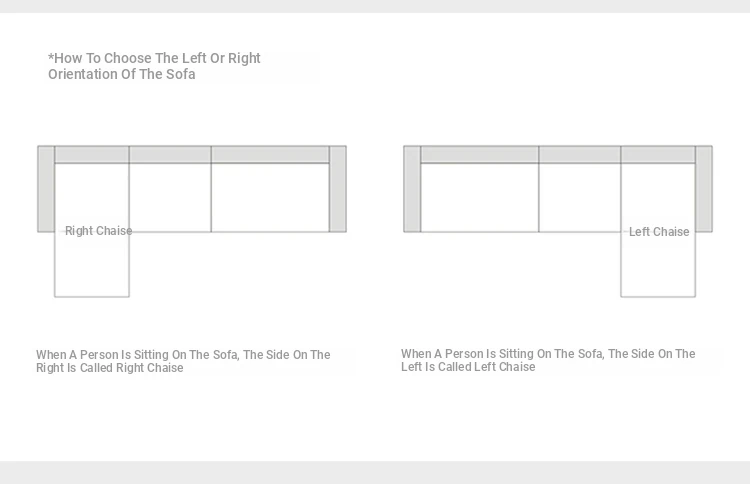
Task: Click backrest above the chaise on Left Chaise sofa
Action: coord(658,155)
